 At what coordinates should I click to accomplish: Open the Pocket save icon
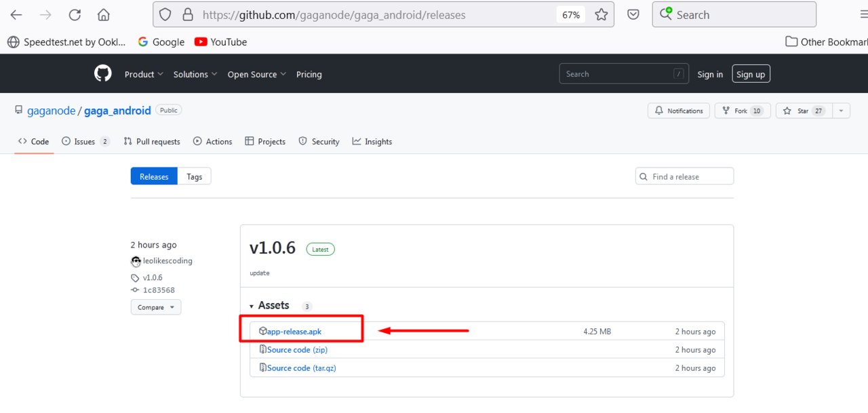coord(633,15)
